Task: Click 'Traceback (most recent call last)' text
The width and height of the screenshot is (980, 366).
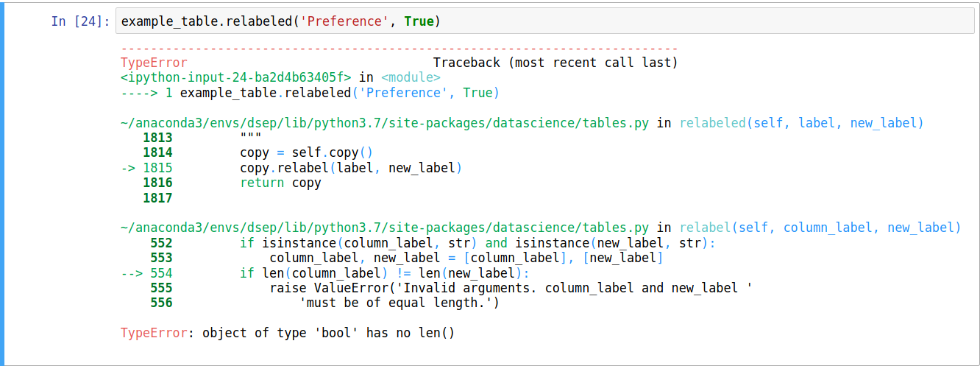Action: tap(555, 63)
